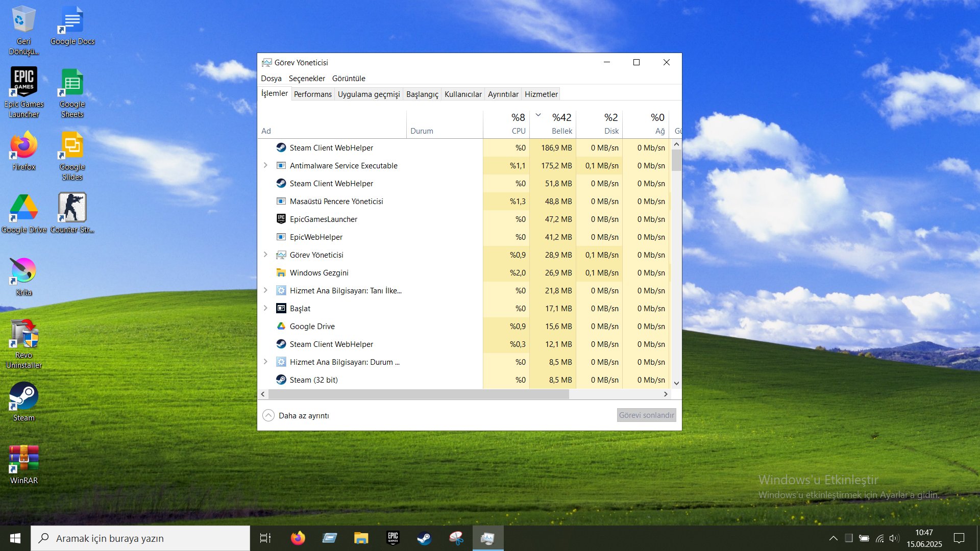Click the Task Manager taskbar icon
The height and width of the screenshot is (551, 980).
pyautogui.click(x=488, y=538)
